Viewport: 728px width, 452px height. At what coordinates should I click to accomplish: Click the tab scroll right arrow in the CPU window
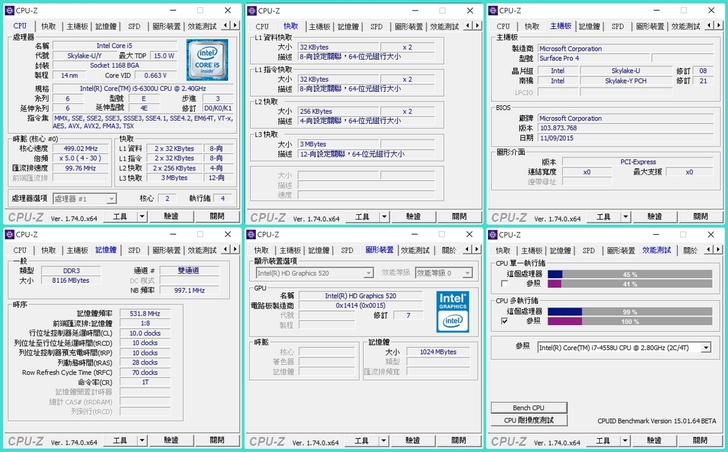[x=236, y=26]
